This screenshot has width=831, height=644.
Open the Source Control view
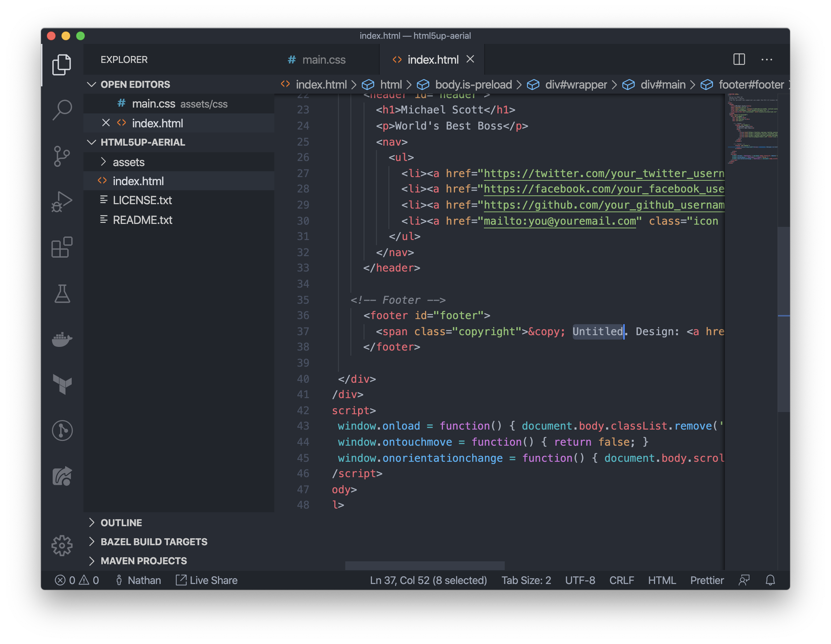pos(62,156)
